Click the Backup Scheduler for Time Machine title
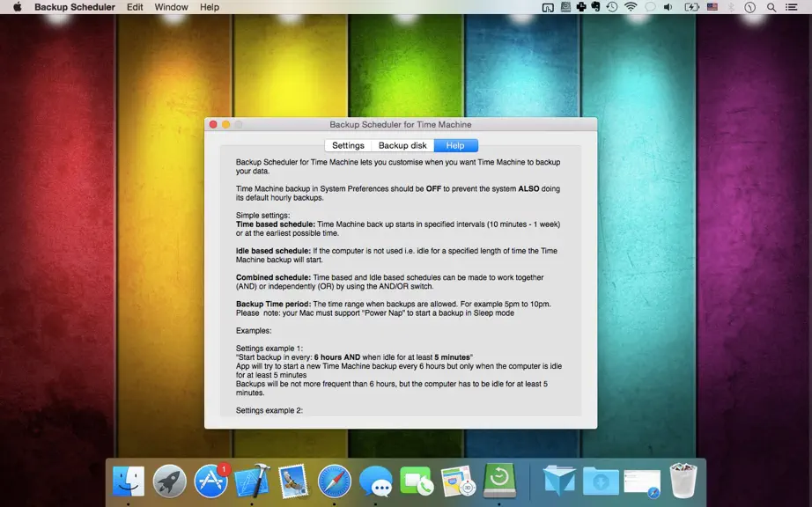Viewport: 812px width, 507px height. tap(401, 124)
